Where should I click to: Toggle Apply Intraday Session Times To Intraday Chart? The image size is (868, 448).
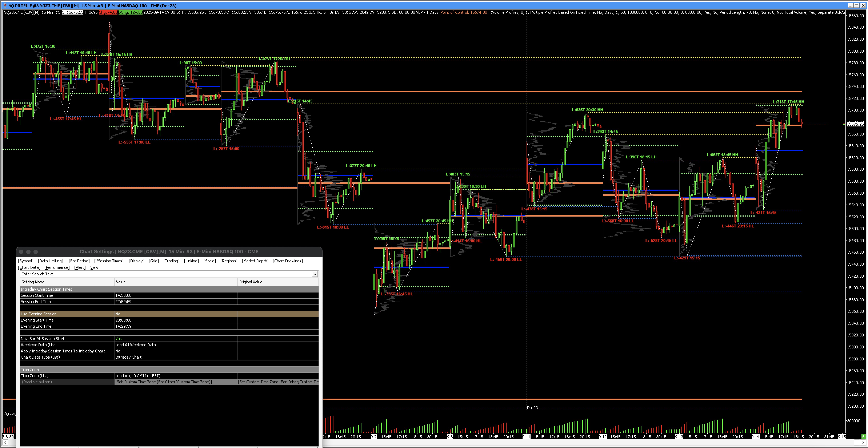point(175,351)
